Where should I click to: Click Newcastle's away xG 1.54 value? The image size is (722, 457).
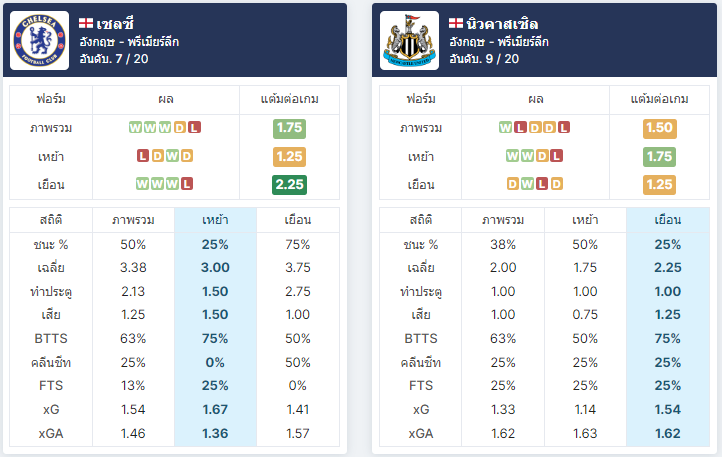click(x=668, y=410)
